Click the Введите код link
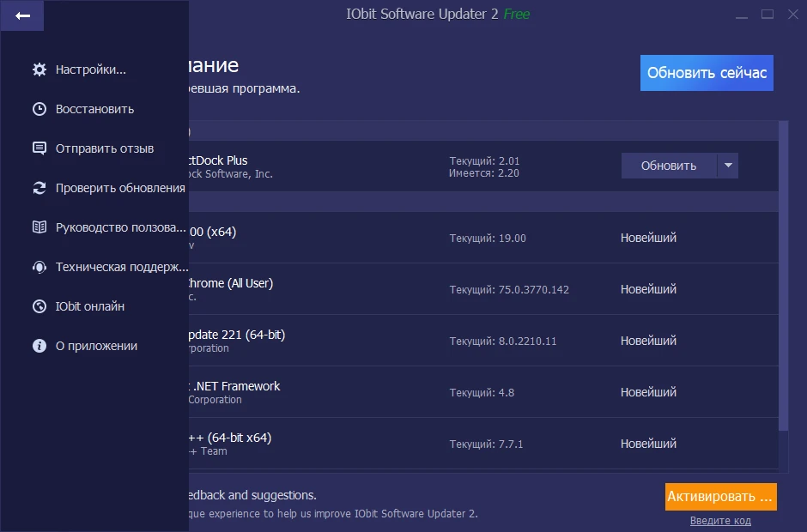The height and width of the screenshot is (532, 807). click(720, 521)
